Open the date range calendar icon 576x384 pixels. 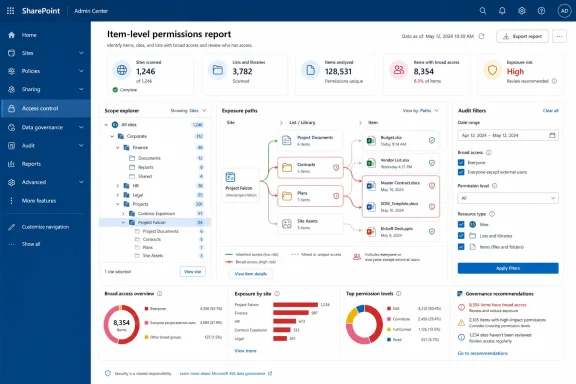(x=552, y=135)
